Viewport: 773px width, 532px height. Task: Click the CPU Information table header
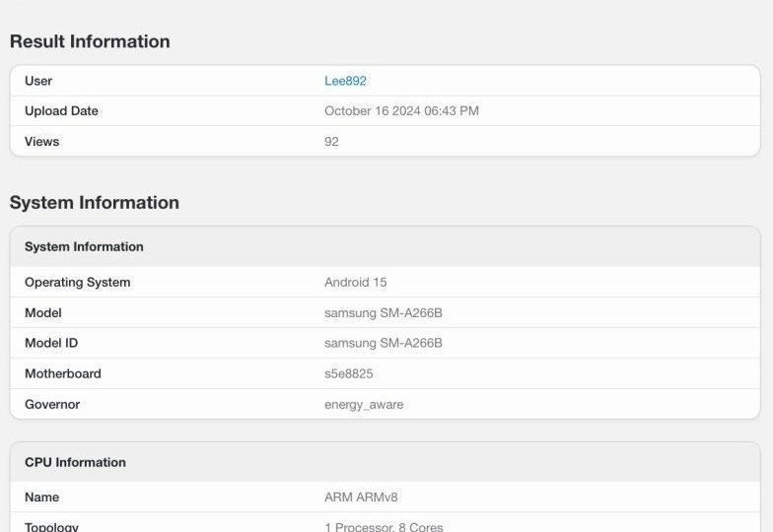[75, 463]
